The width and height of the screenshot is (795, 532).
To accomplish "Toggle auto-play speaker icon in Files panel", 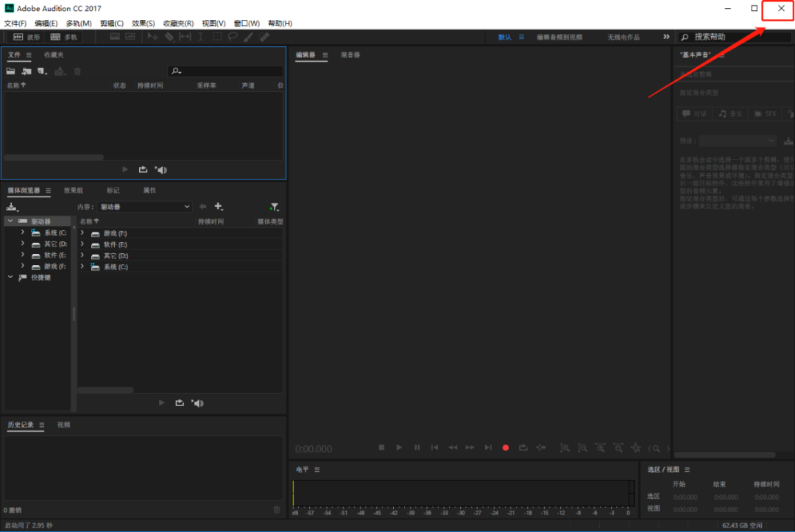I will (161, 170).
